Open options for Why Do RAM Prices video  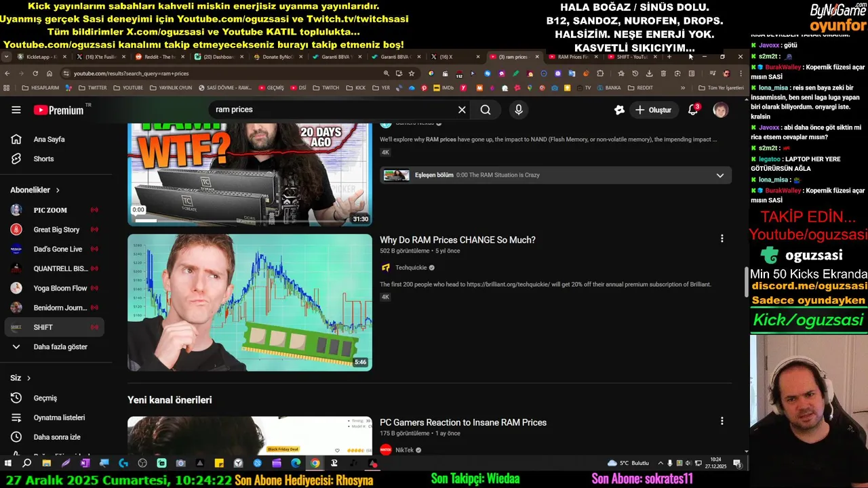click(x=722, y=239)
